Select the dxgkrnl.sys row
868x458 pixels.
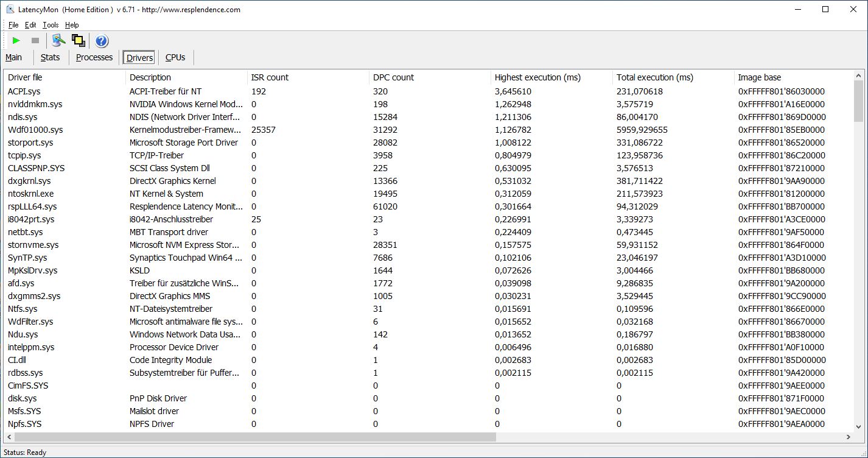coord(429,181)
